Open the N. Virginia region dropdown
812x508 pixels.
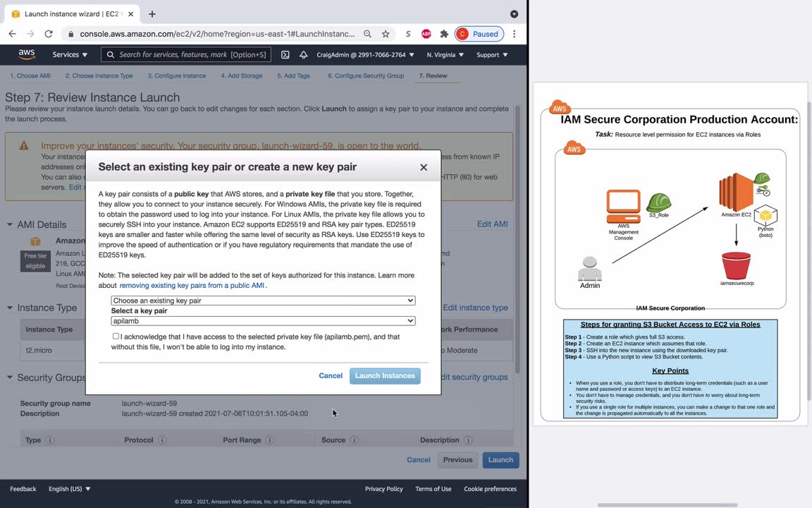click(445, 54)
